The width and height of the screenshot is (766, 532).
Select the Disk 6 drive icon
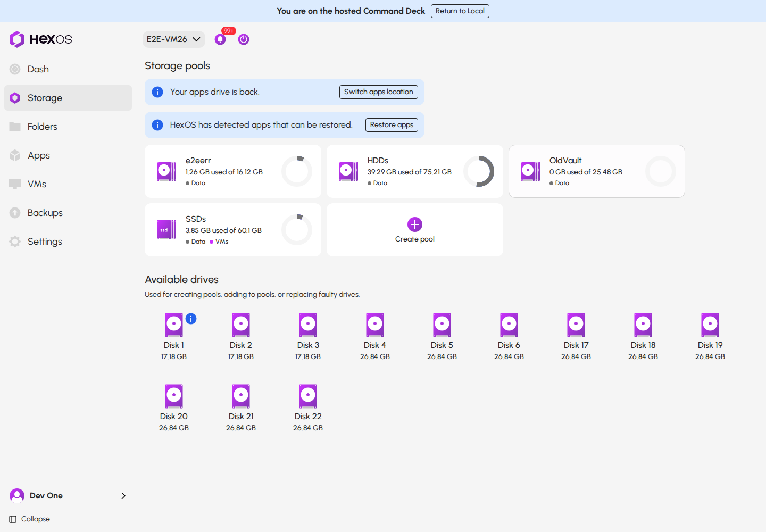pos(509,325)
